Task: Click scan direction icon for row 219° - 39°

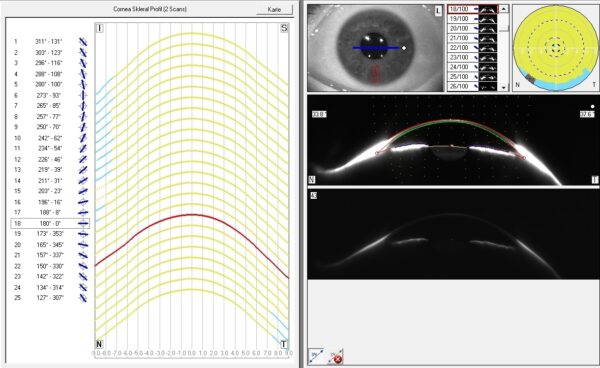Action: coord(83,170)
